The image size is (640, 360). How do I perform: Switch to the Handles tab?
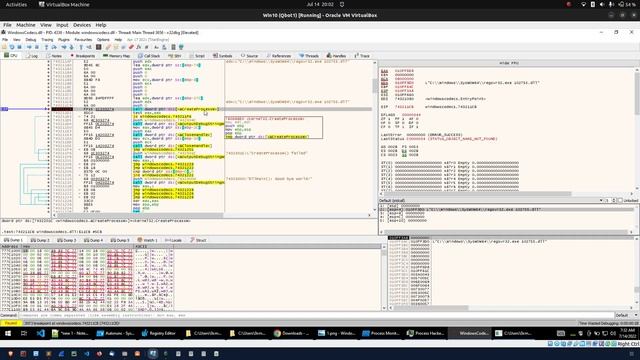(336, 56)
